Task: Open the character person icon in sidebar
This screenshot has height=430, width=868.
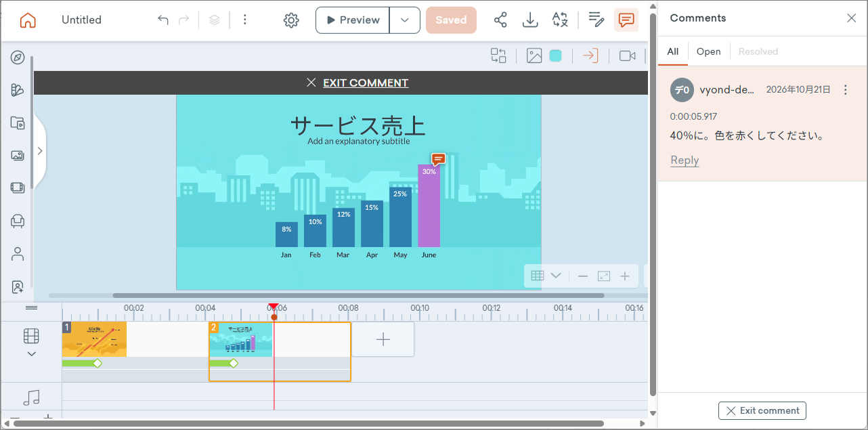Action: (18, 254)
